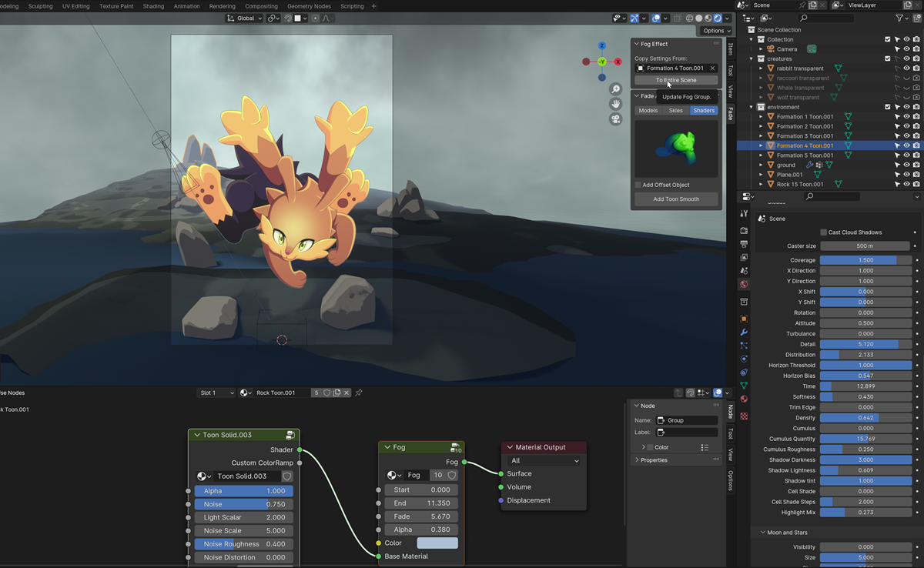This screenshot has height=568, width=924.
Task: Collapse the creatures collection
Action: 752,58
